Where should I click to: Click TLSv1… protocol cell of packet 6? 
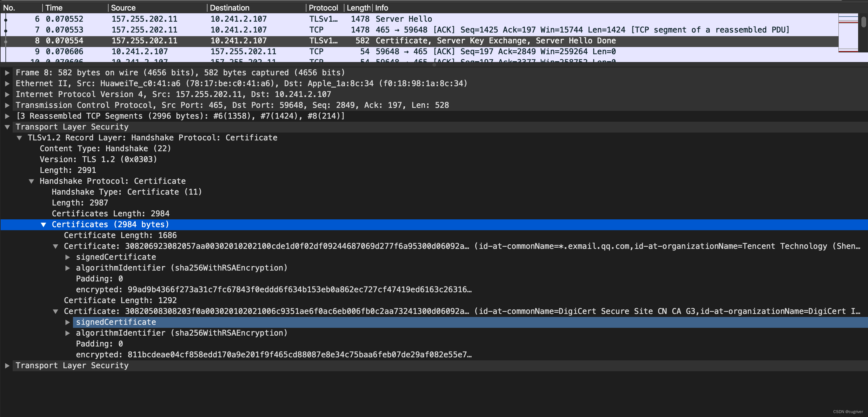coord(324,19)
